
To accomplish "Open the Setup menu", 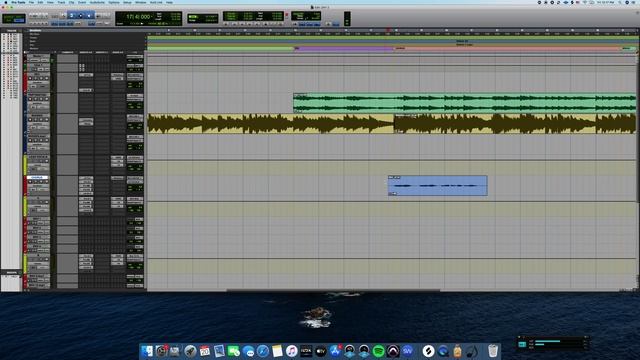I will coord(127,2).
